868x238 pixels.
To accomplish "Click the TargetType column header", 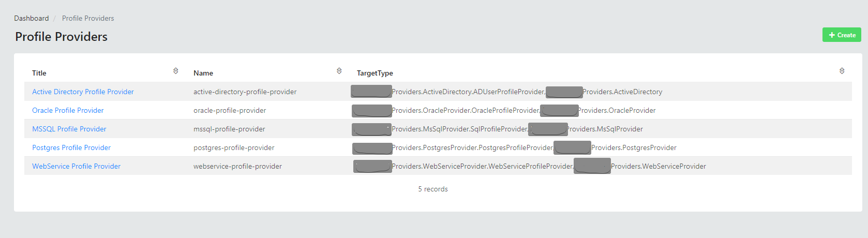I will click(x=375, y=73).
